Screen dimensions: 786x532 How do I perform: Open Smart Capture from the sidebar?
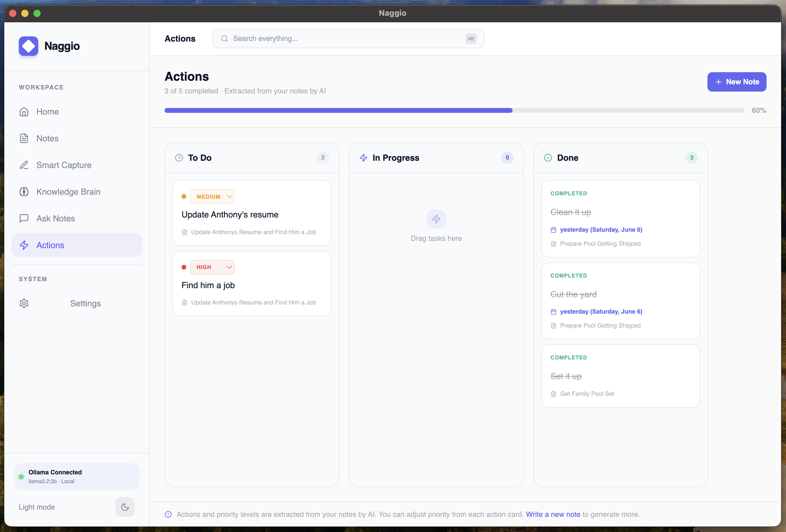click(77, 165)
